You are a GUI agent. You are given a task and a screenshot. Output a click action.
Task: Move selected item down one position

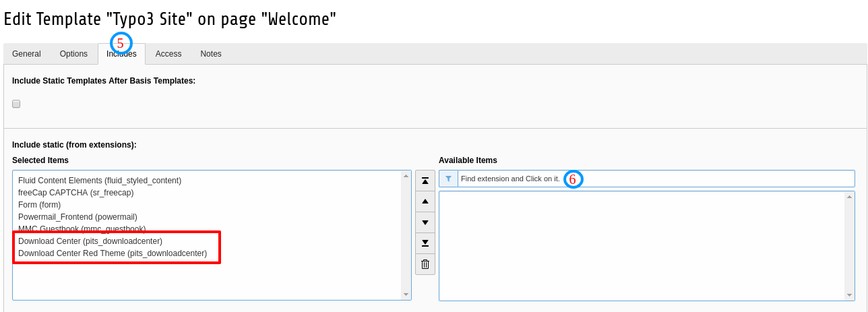425,222
